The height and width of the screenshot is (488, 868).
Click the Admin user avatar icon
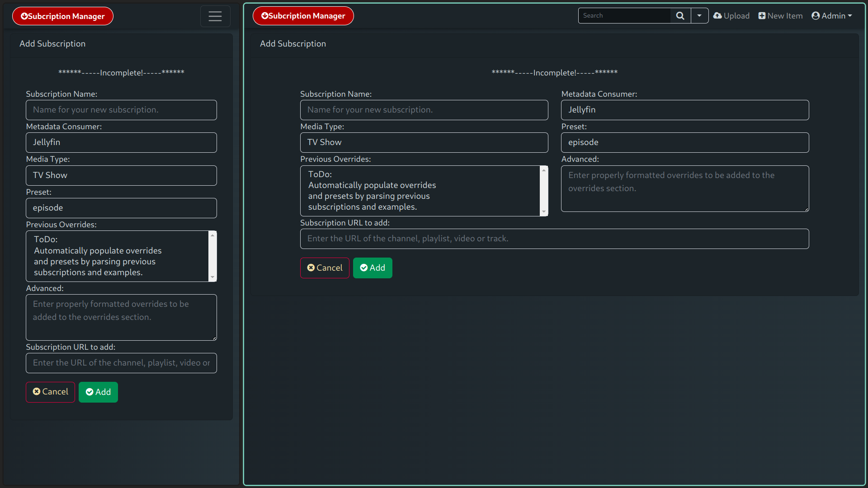816,16
